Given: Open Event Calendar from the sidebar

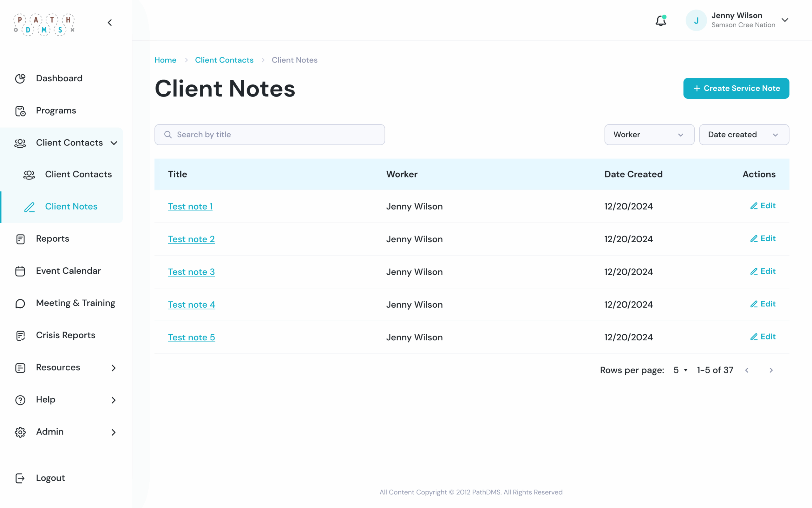Looking at the screenshot, I should 69,271.
